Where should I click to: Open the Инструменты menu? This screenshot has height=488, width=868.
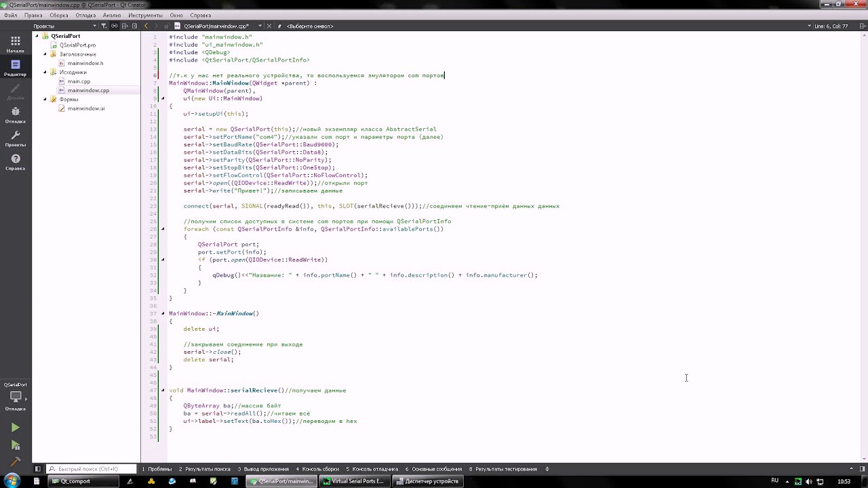coord(145,15)
